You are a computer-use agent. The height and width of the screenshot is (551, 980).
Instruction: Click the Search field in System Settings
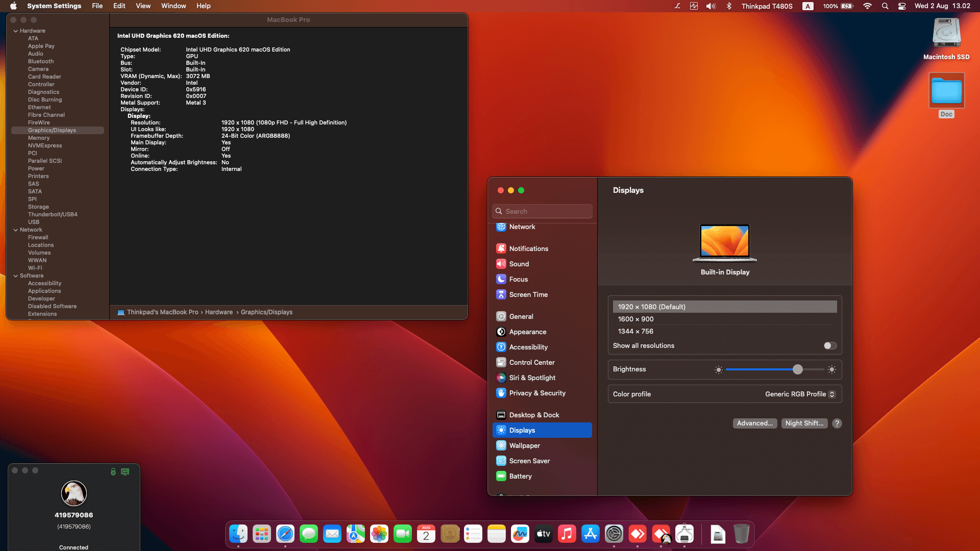point(542,211)
